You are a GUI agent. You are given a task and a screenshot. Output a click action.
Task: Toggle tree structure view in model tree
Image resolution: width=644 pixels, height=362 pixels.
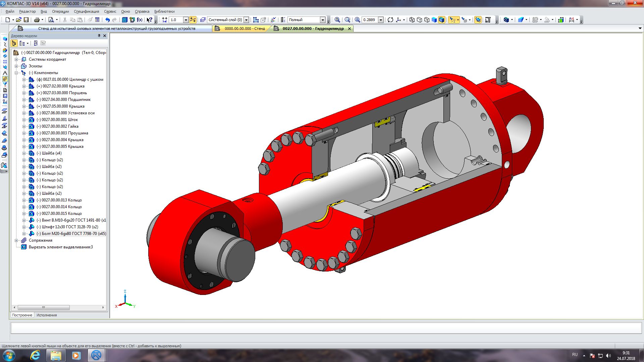pyautogui.click(x=14, y=43)
